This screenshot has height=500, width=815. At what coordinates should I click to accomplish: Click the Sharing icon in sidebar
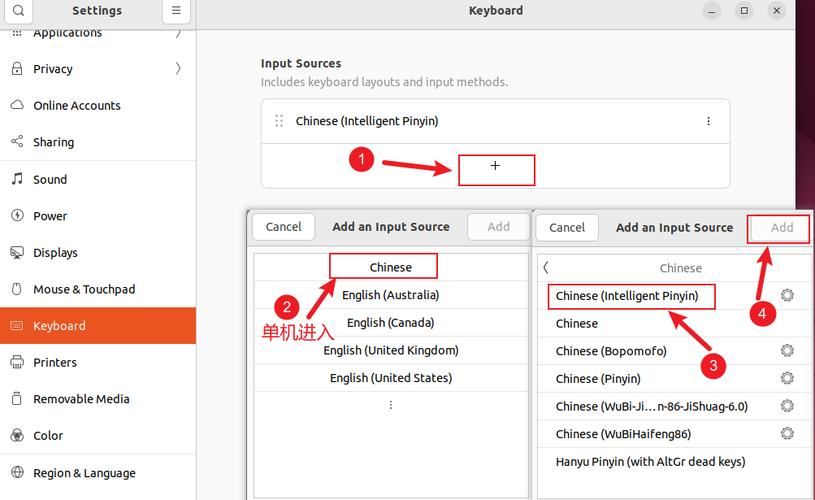(x=17, y=141)
